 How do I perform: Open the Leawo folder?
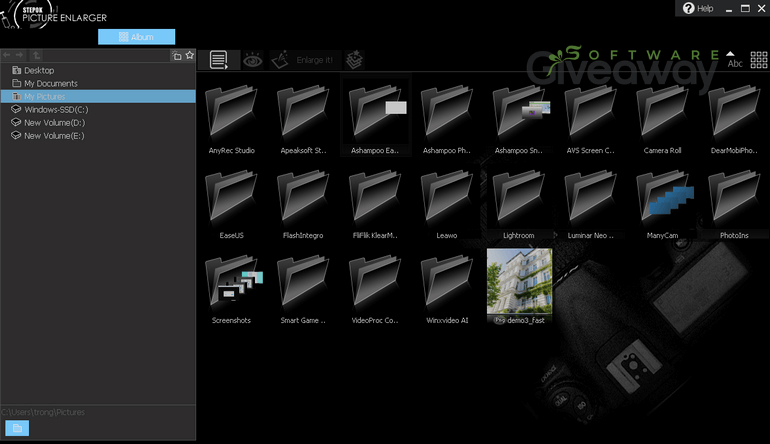[x=446, y=204]
